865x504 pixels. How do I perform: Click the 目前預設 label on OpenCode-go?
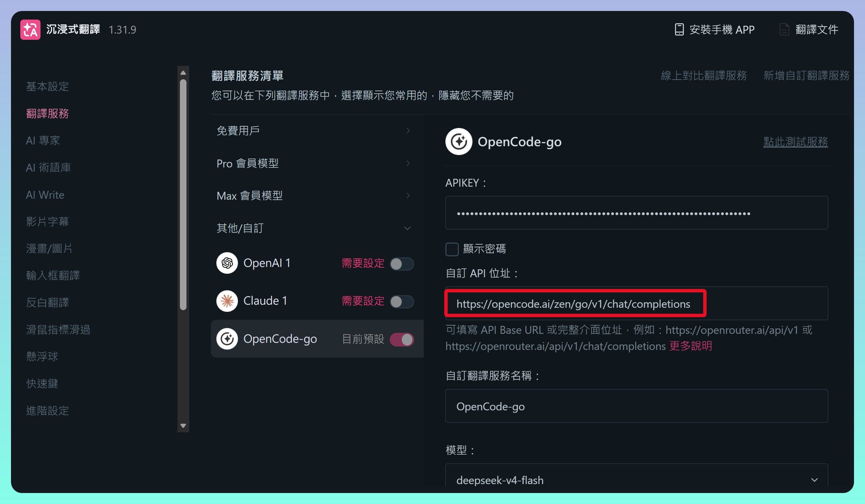click(363, 339)
